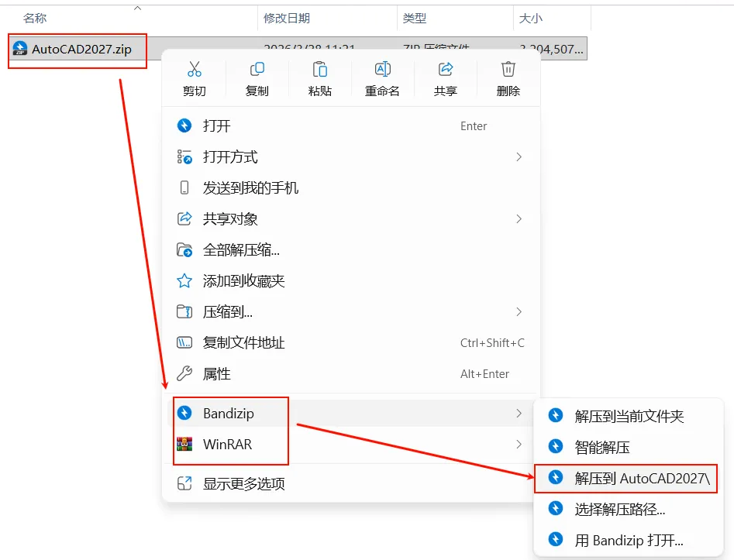Click the Delete trash icon
This screenshot has height=560, width=734.
(x=508, y=69)
